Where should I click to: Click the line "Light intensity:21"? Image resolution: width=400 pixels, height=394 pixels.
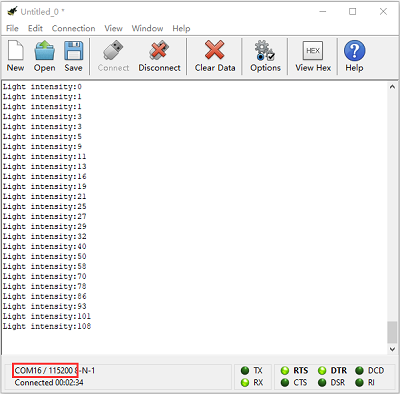45,197
